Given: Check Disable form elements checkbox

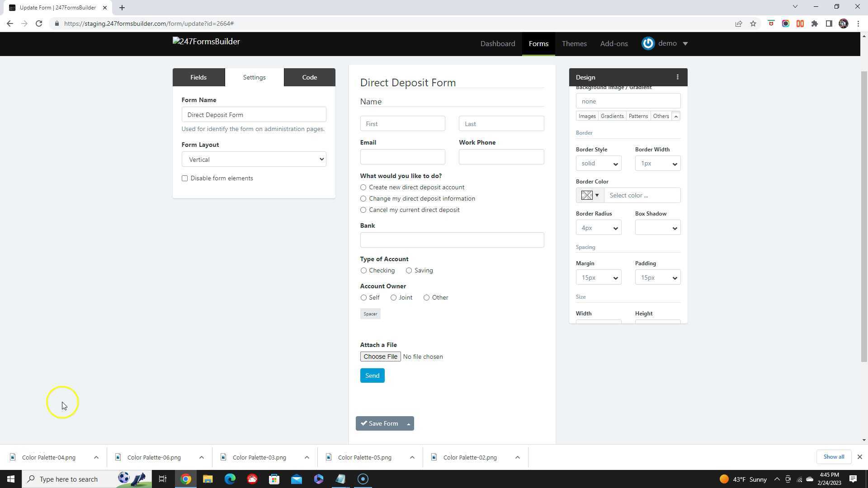Looking at the screenshot, I should pos(185,178).
